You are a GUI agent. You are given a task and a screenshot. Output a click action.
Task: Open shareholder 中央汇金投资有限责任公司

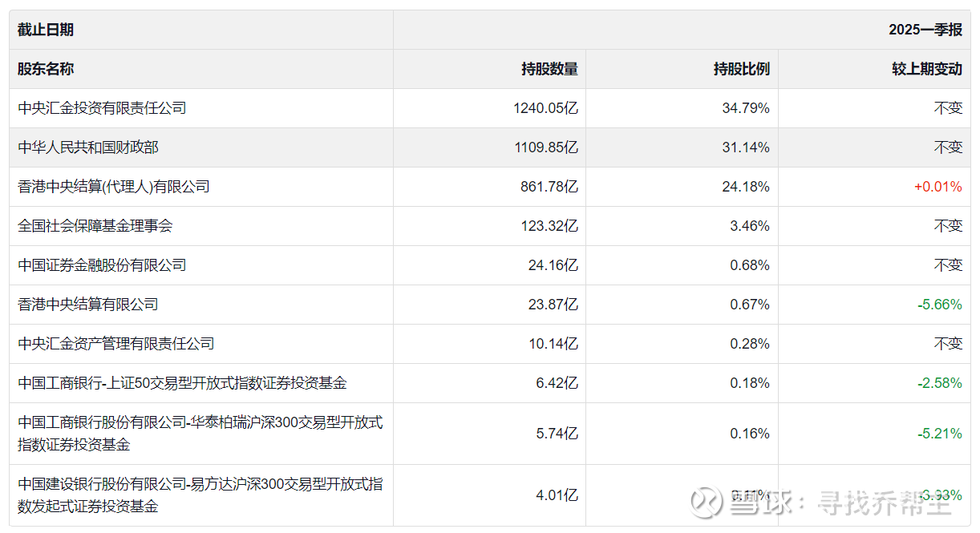pos(102,108)
